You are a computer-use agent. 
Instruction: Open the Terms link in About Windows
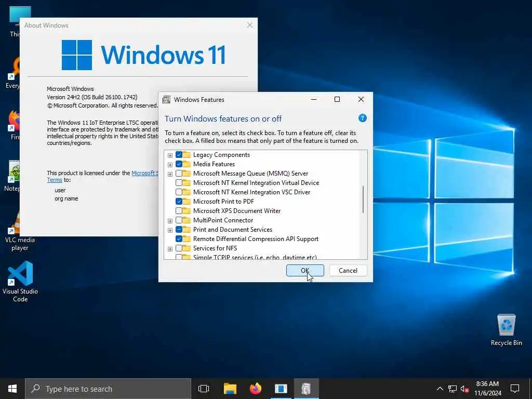pyautogui.click(x=55, y=180)
